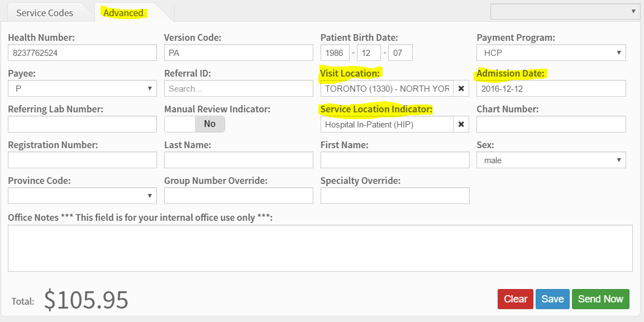Open the Payment Program dropdown

(551, 53)
